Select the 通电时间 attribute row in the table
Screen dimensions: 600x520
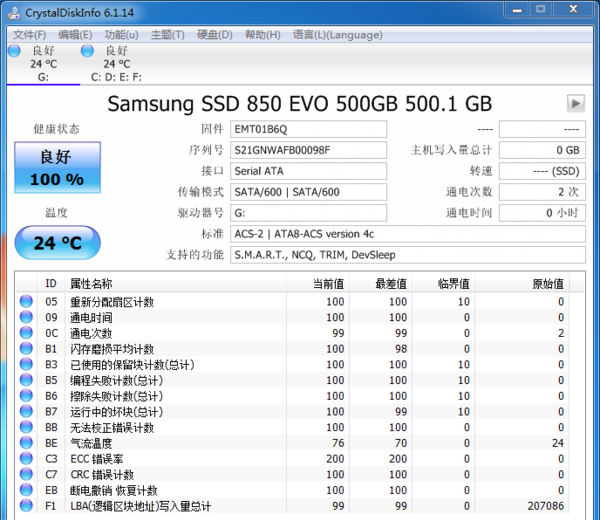(x=293, y=317)
